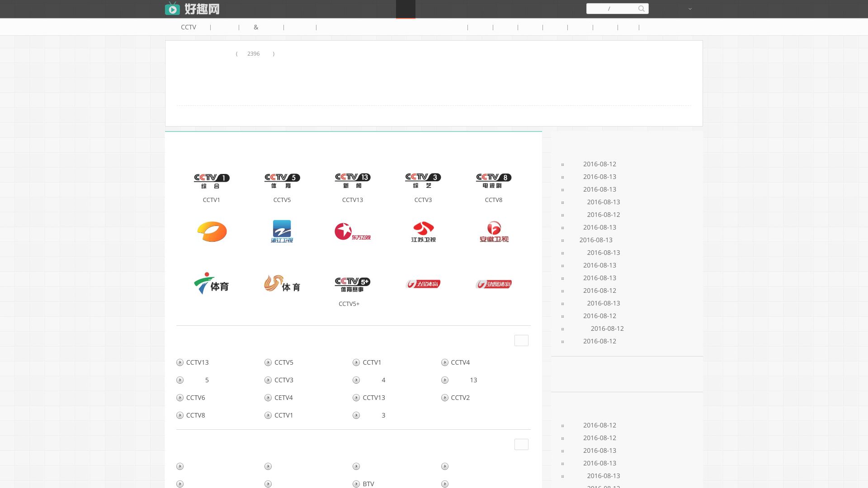Open the CCTV4 link in the list
The height and width of the screenshot is (488, 868).
(x=460, y=362)
